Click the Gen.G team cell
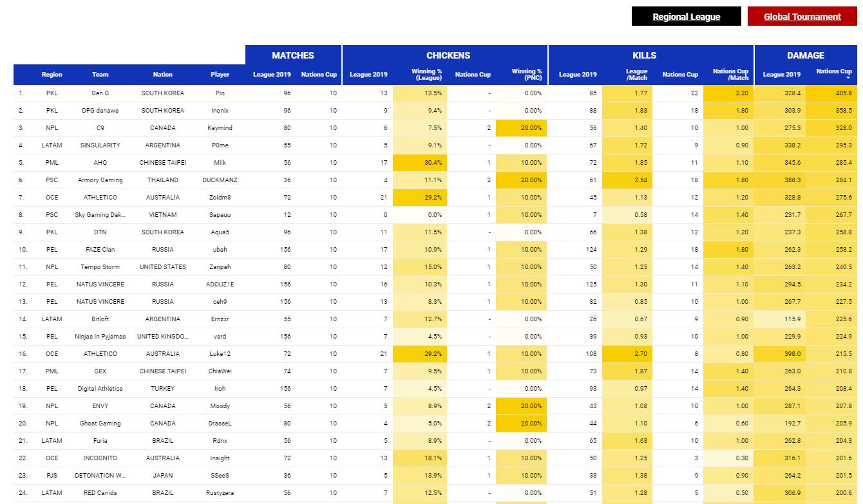Screen dimensions: 863x504 [100, 93]
